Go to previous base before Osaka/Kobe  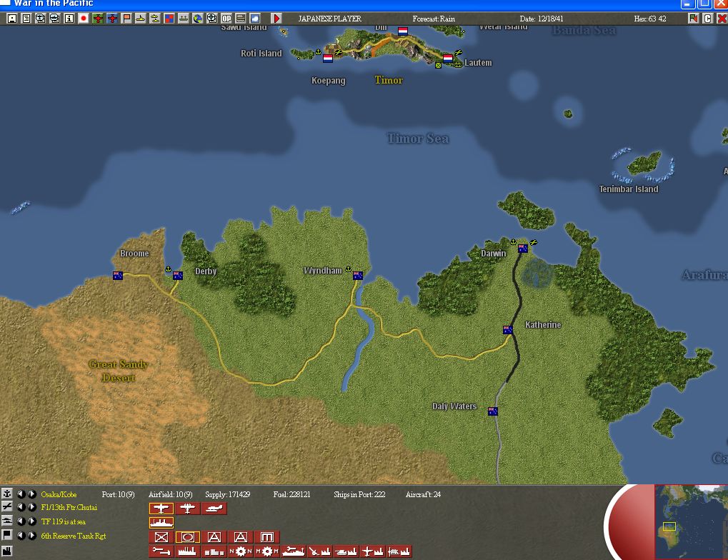pyautogui.click(x=21, y=494)
